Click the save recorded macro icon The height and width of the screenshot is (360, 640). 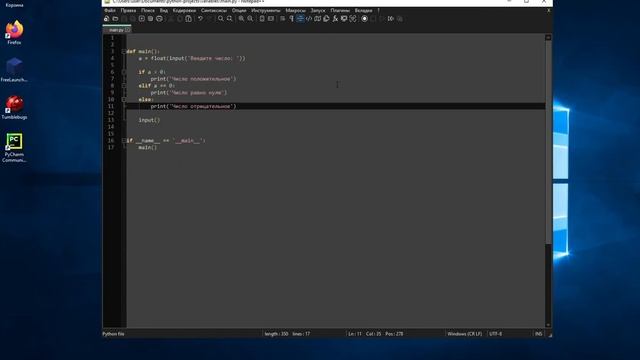(400, 19)
